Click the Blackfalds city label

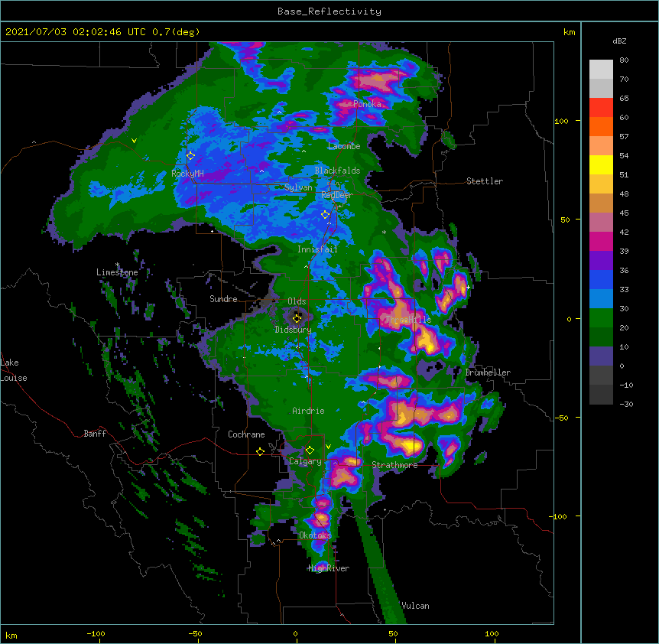[x=337, y=171]
